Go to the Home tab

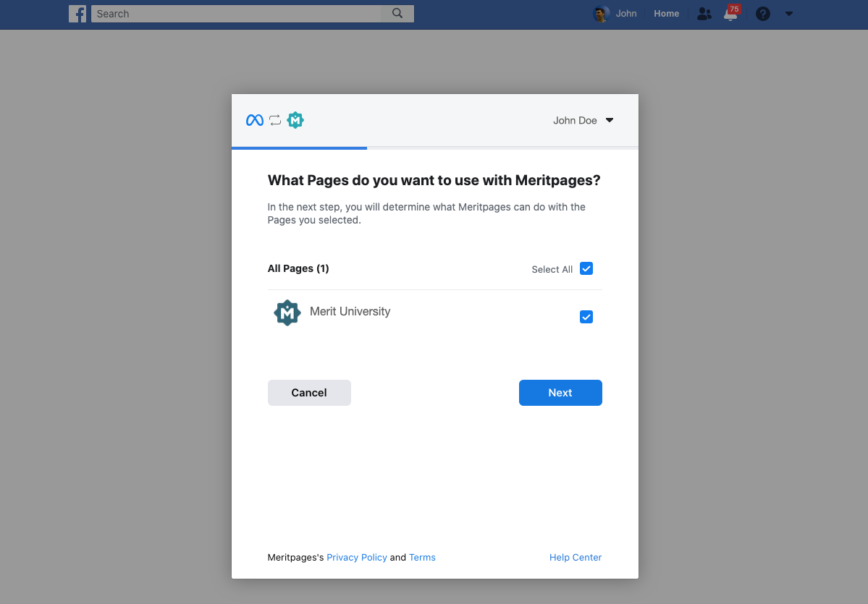(666, 14)
